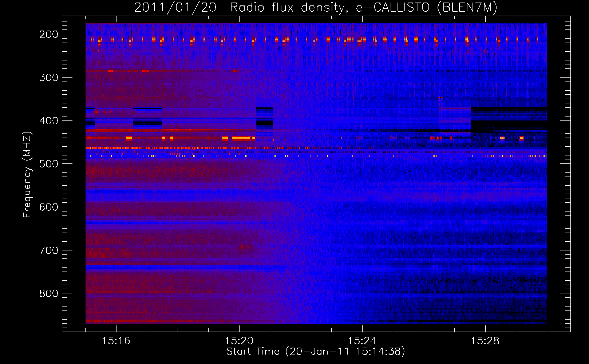Screen dimensions: 589x364
Task: Select the 700 frequency tick label
Action: pyautogui.click(x=49, y=251)
